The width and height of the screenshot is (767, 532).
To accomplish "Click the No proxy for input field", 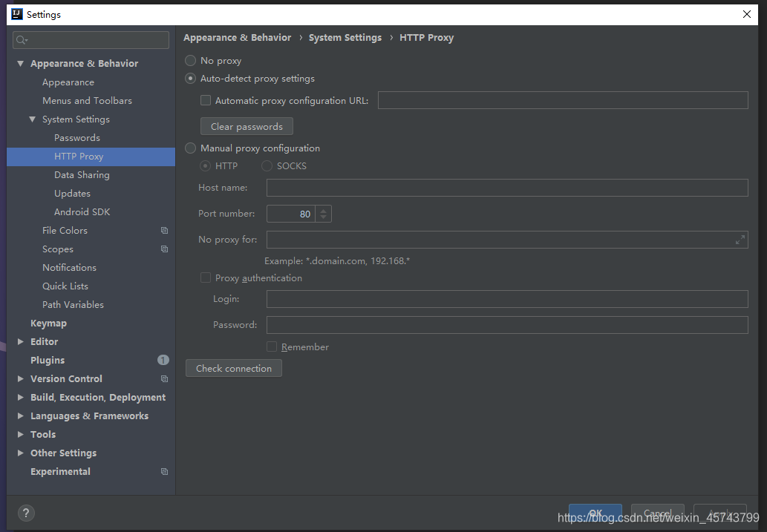I will pos(507,240).
